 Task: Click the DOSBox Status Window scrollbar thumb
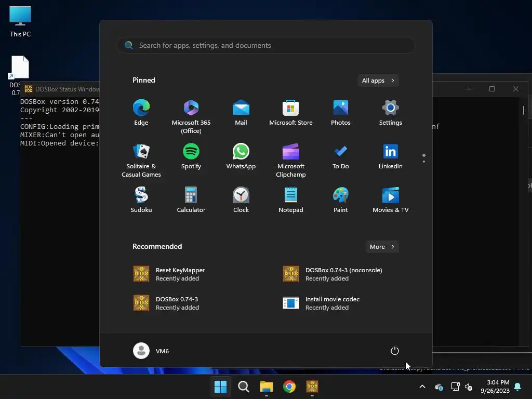tap(524, 110)
